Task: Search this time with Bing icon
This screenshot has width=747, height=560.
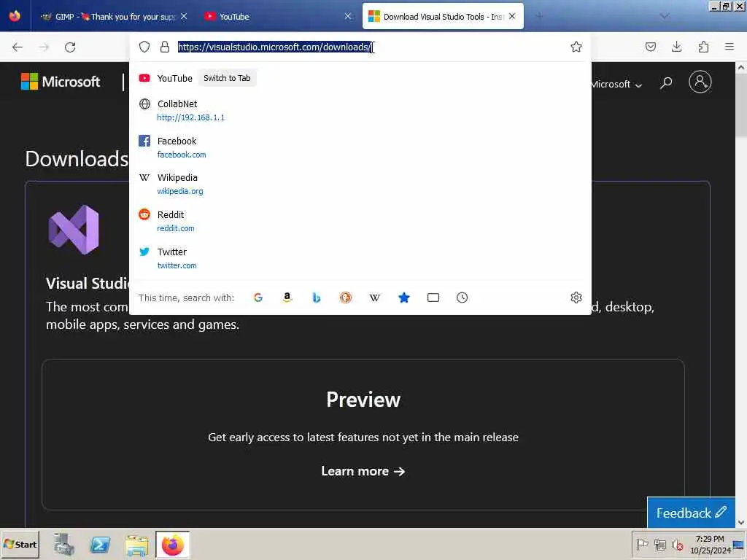Action: [317, 297]
